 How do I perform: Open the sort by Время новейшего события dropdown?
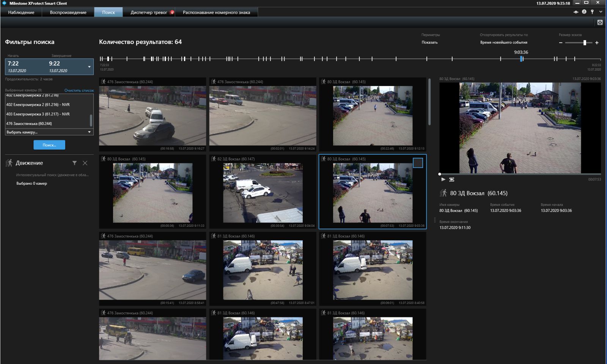503,42
